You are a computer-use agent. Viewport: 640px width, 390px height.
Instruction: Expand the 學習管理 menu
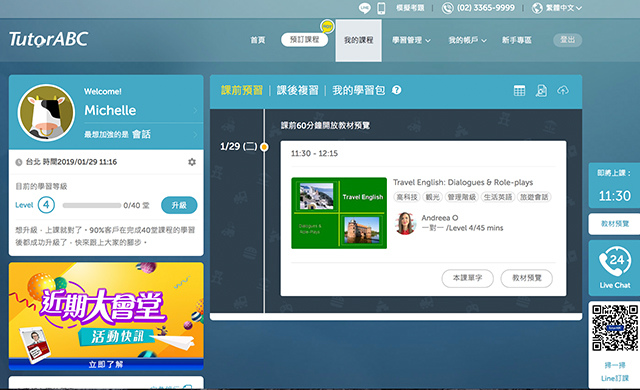411,40
